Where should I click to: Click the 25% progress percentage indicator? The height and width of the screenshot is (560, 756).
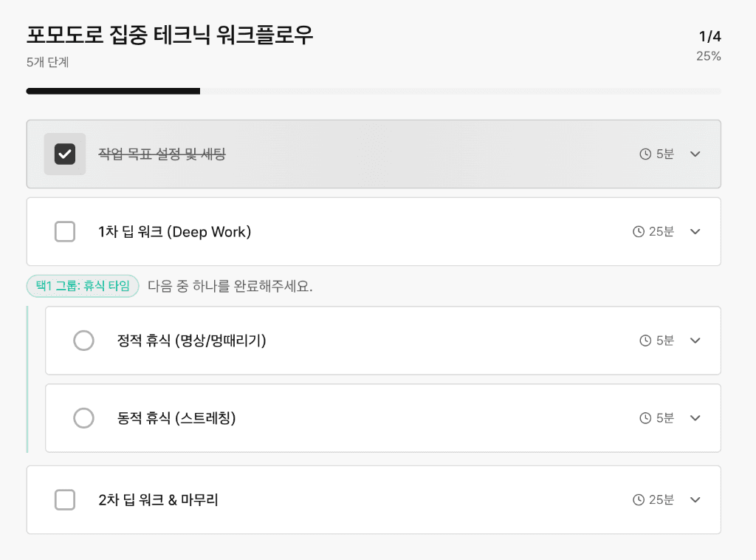tap(707, 56)
